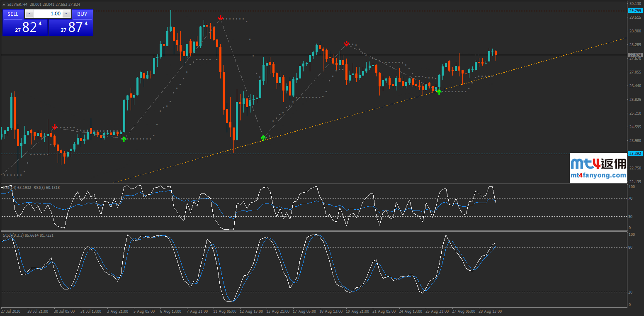Screen dimensions: 644x316
Task: Click the RSI indicator label in subwindow
Action: (31, 188)
